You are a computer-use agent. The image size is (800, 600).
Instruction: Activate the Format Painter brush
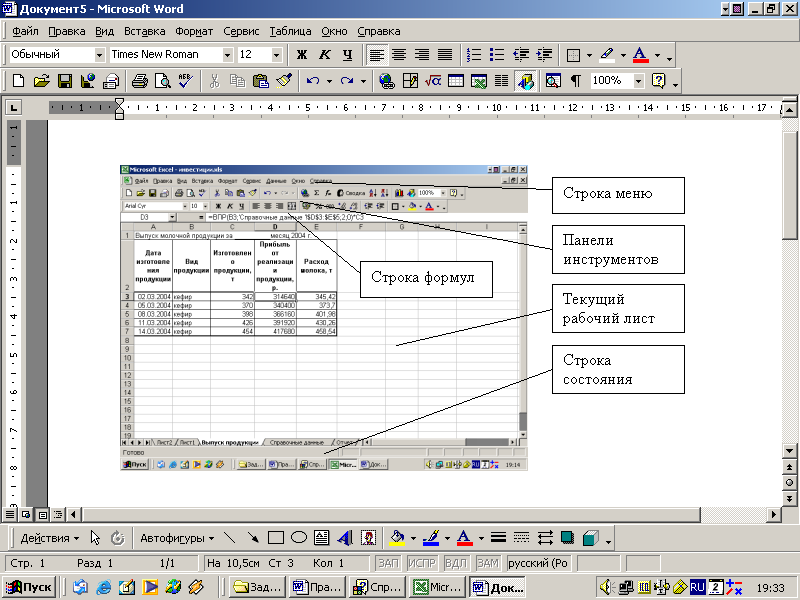[x=284, y=81]
